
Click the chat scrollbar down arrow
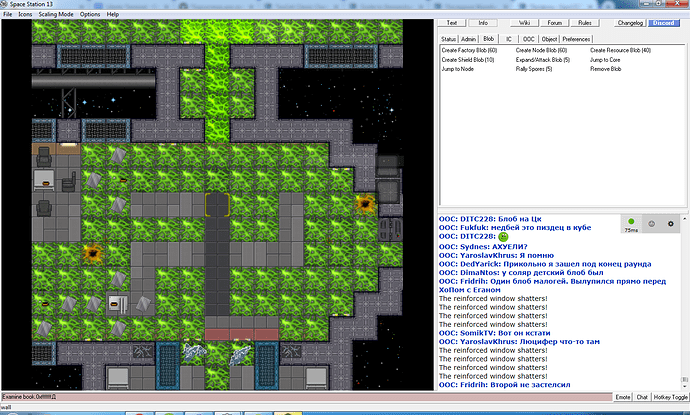tap(684, 386)
